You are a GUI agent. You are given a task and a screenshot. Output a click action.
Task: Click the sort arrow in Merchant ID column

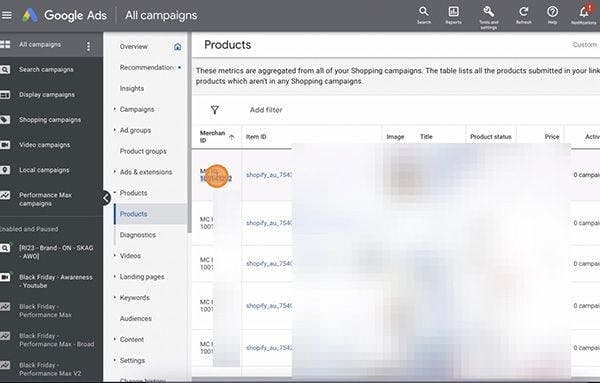click(232, 137)
